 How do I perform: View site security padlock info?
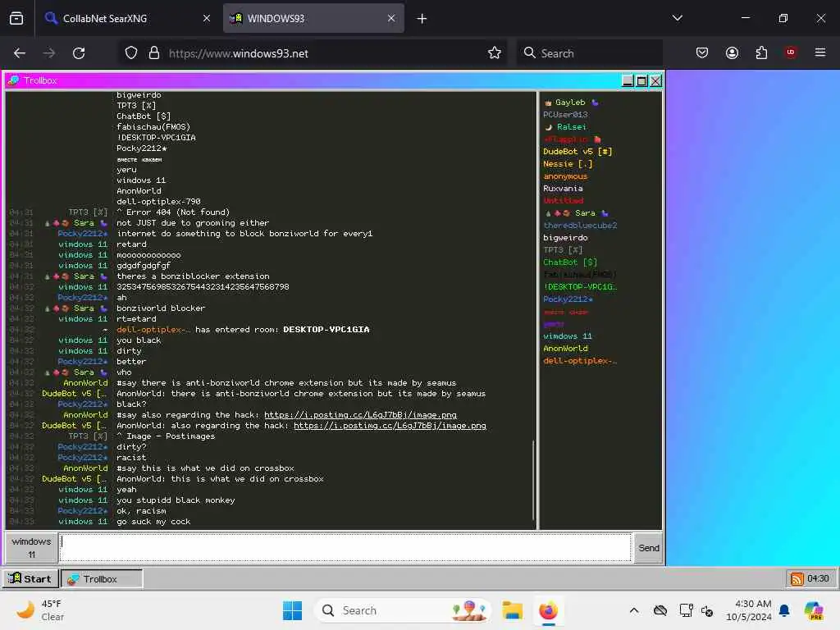(x=154, y=53)
